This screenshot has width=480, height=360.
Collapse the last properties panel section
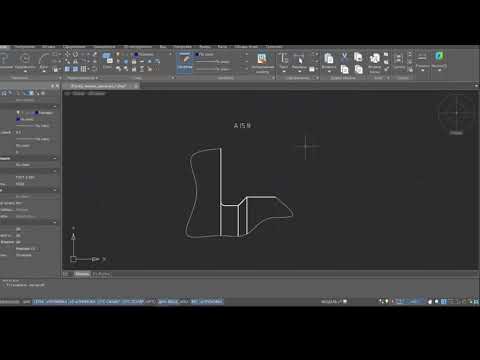click(55, 222)
